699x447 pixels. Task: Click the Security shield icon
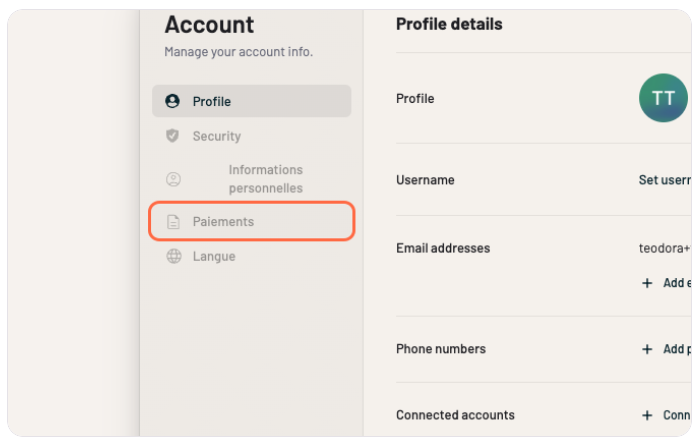tap(173, 136)
